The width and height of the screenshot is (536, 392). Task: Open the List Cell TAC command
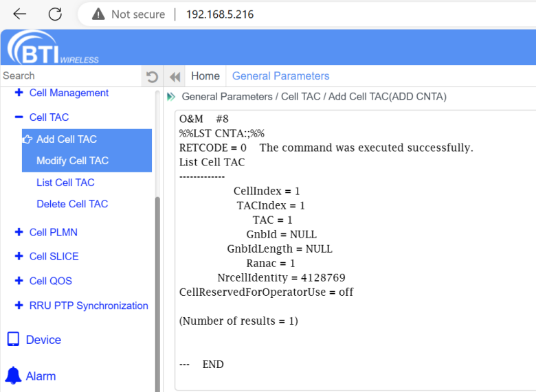pos(65,183)
